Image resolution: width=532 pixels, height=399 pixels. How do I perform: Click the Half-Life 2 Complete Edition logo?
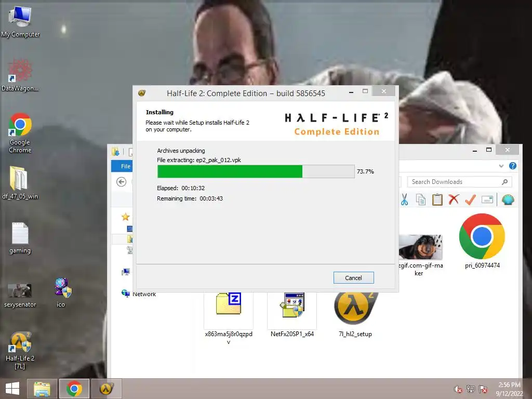(336, 124)
